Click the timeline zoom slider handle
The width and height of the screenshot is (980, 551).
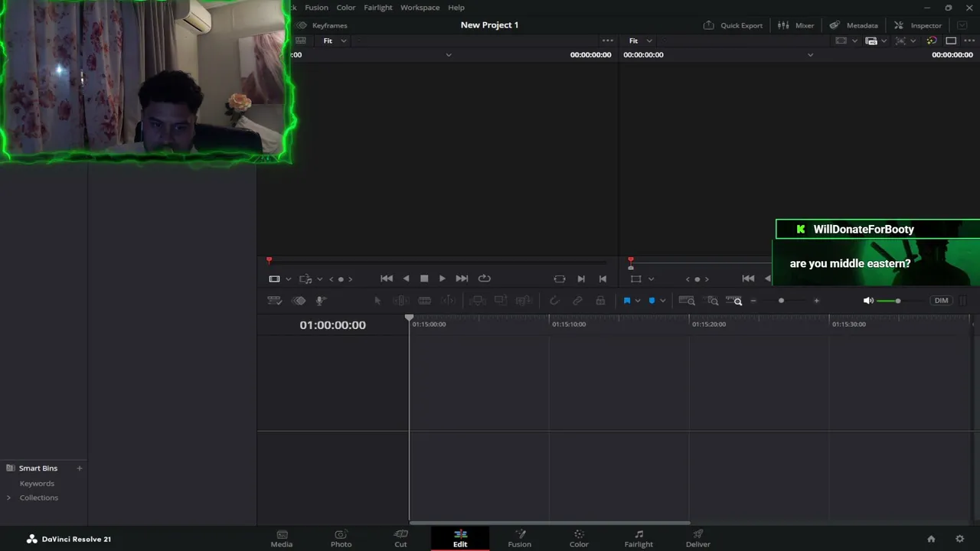tap(781, 301)
